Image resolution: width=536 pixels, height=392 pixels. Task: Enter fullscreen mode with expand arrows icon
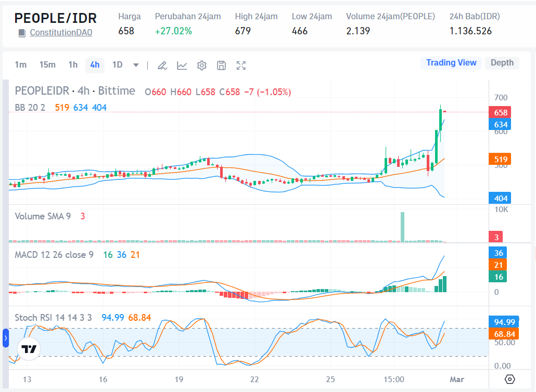241,65
